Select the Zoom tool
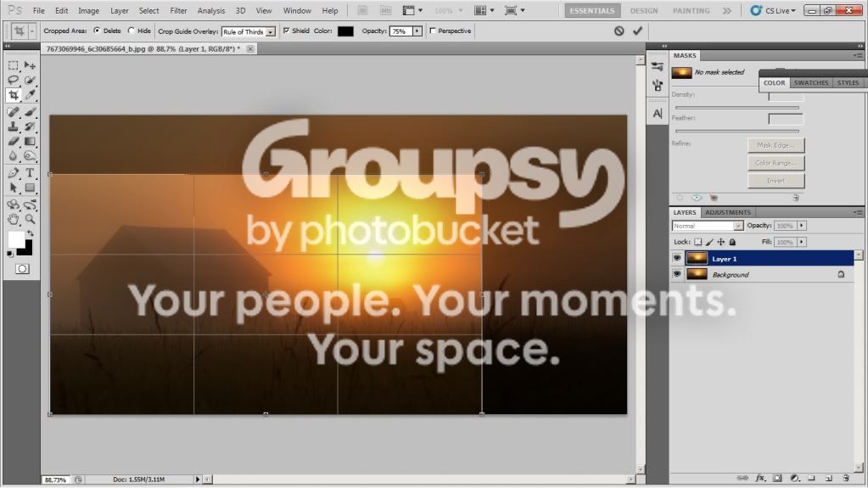 point(30,219)
